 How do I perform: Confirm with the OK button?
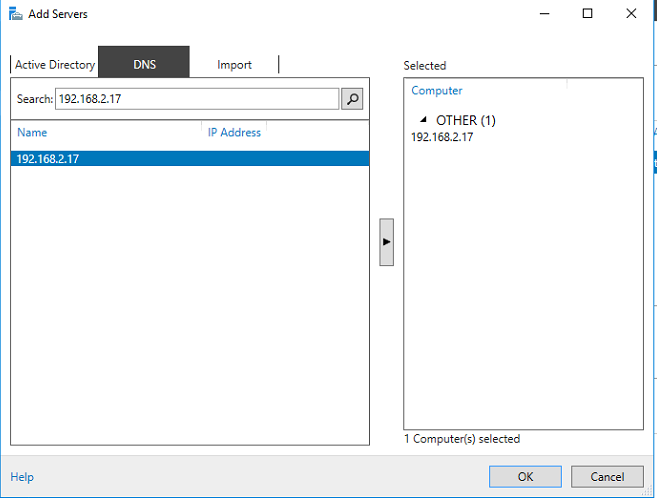point(525,477)
